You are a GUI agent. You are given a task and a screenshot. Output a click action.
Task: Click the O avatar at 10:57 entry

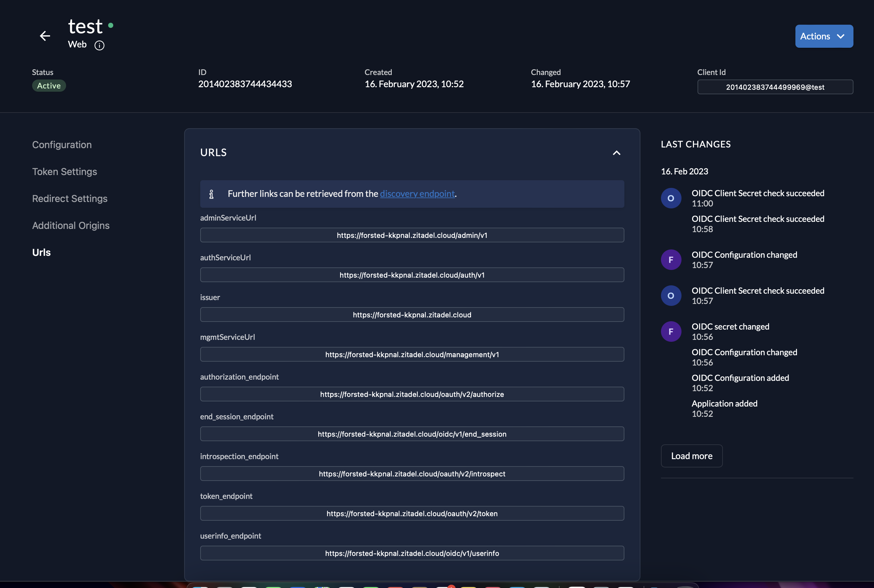671,296
